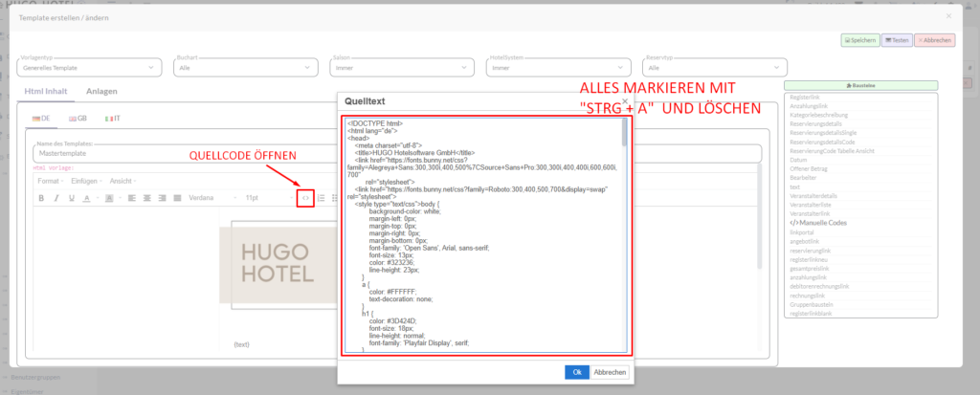
Task: Align text left in editor toolbar
Action: [131, 198]
